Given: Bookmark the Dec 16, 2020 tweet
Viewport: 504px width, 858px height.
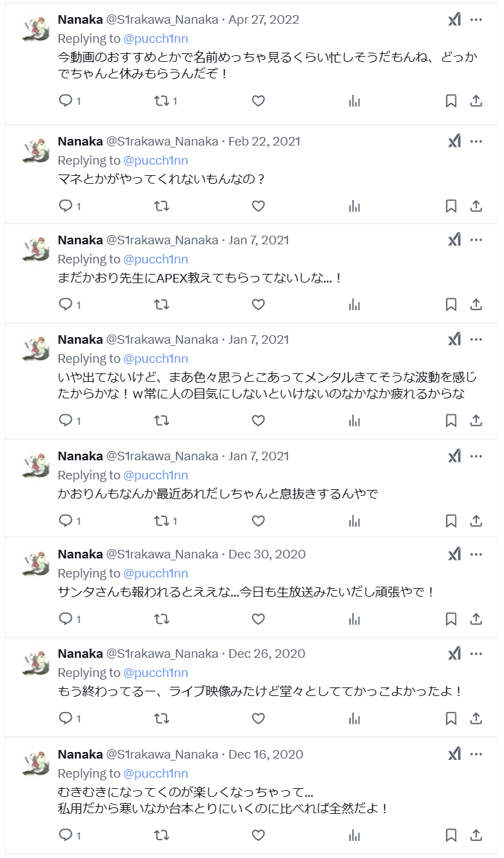Looking at the screenshot, I should coord(451,835).
